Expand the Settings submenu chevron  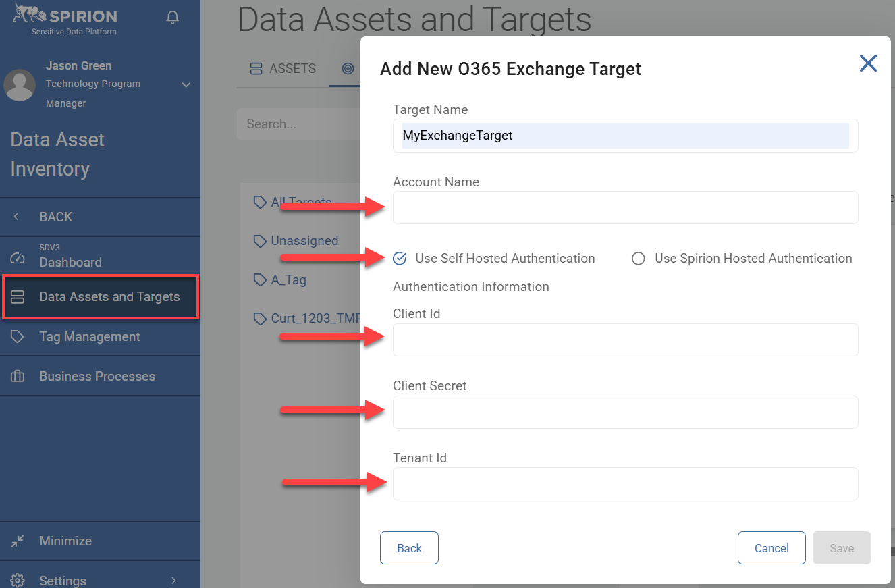pyautogui.click(x=173, y=581)
